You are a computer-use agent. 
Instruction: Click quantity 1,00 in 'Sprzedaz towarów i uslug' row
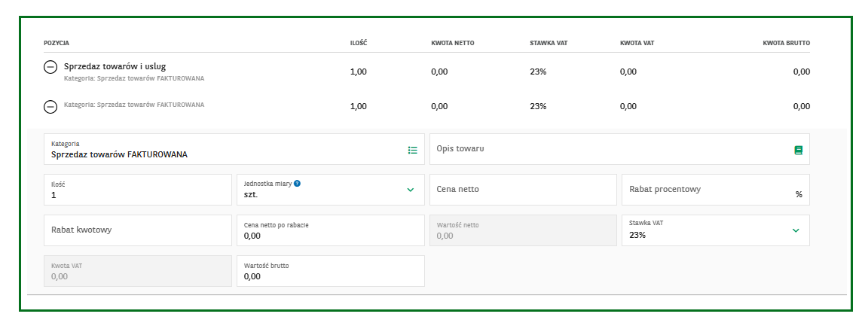point(359,72)
